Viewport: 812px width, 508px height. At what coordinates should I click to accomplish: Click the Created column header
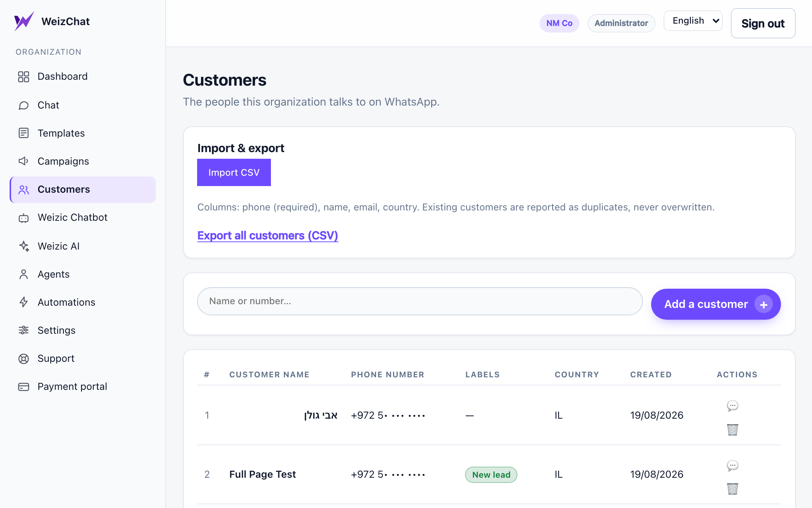click(651, 375)
